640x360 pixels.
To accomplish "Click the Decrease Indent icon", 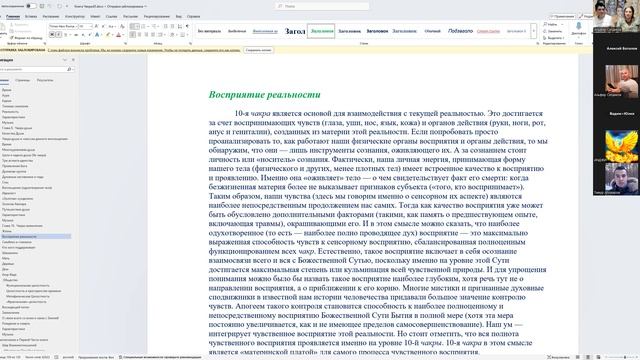I will 165,26.
